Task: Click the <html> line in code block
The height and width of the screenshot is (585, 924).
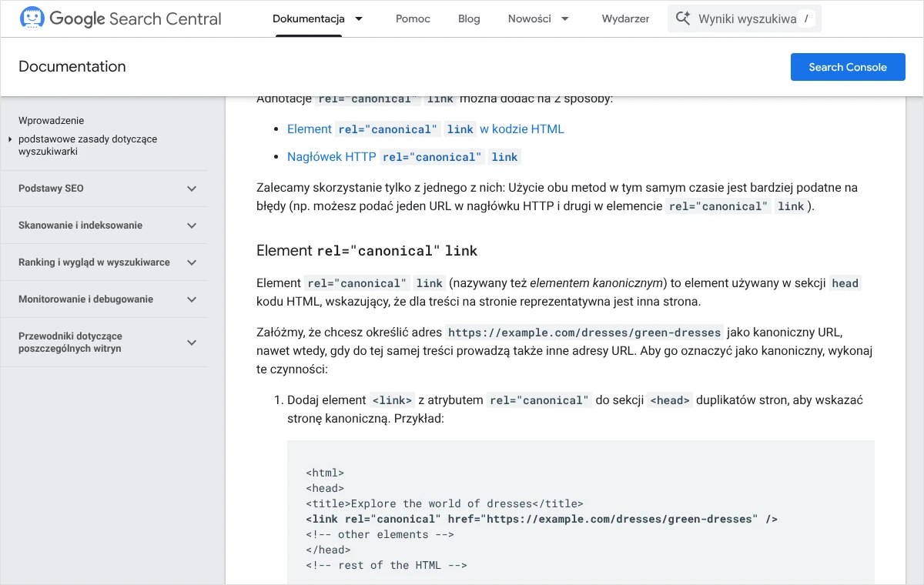Action: pyautogui.click(x=325, y=473)
